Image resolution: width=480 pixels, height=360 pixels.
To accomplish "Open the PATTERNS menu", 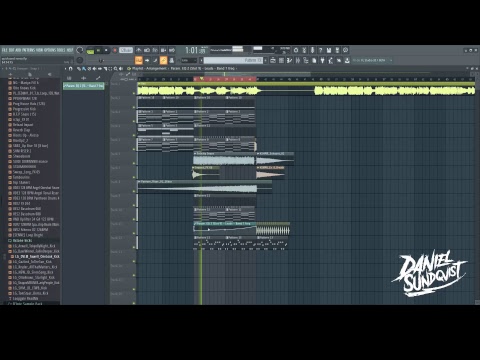I will coord(28,50).
